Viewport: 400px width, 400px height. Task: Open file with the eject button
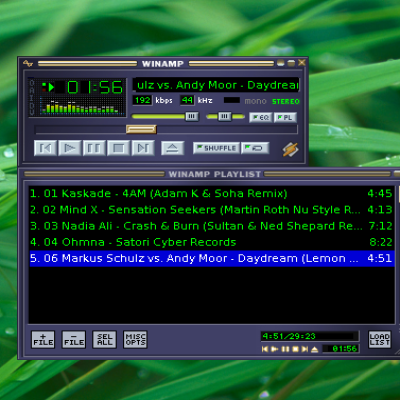pyautogui.click(x=172, y=148)
